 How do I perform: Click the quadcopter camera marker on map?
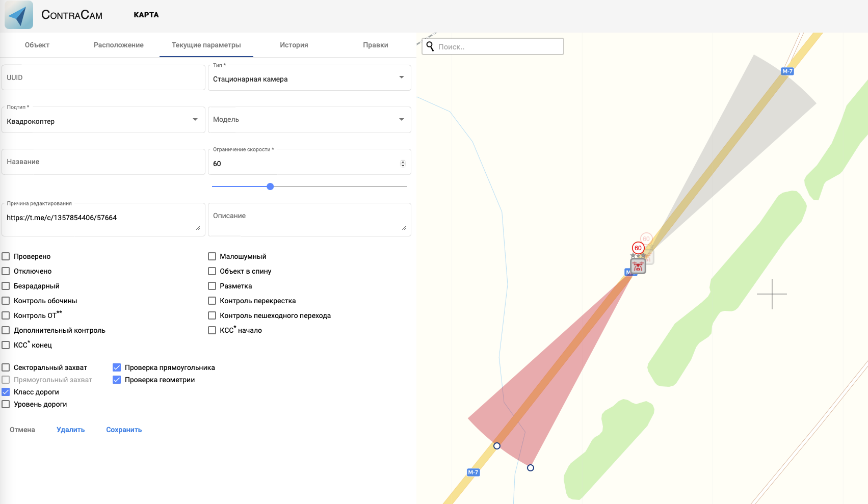pyautogui.click(x=638, y=266)
